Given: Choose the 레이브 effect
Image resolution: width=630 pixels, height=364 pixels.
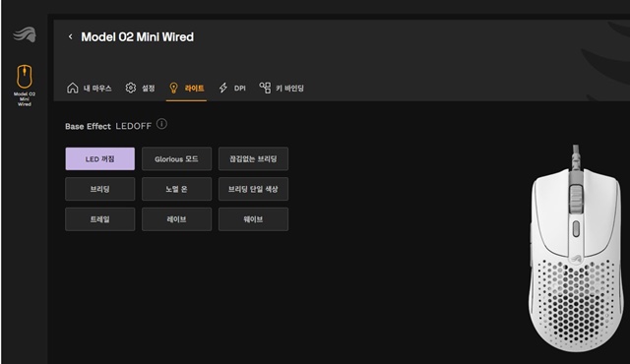Looking at the screenshot, I should [x=177, y=219].
